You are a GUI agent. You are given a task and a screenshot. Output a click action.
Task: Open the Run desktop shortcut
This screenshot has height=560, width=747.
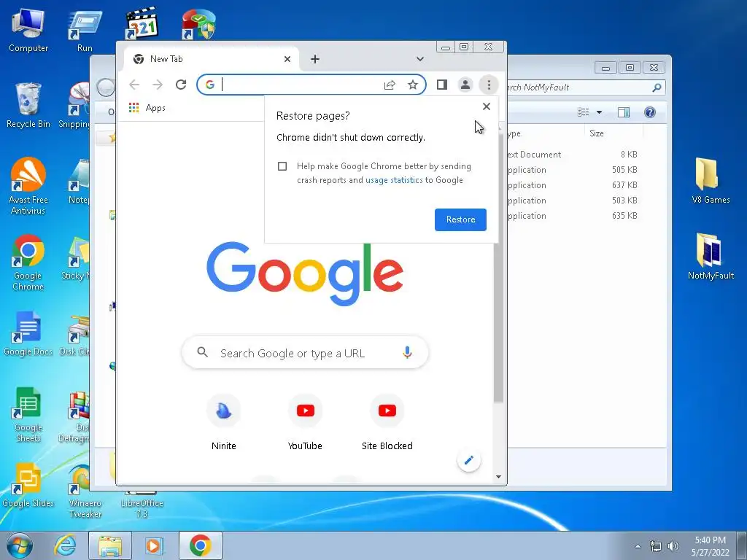85,31
